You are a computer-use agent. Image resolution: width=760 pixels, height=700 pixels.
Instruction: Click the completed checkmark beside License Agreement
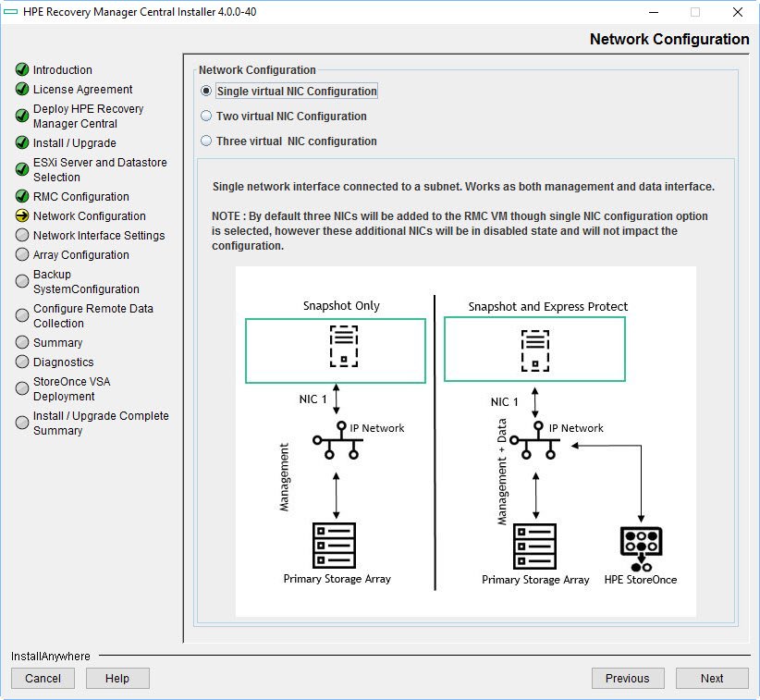[21, 89]
